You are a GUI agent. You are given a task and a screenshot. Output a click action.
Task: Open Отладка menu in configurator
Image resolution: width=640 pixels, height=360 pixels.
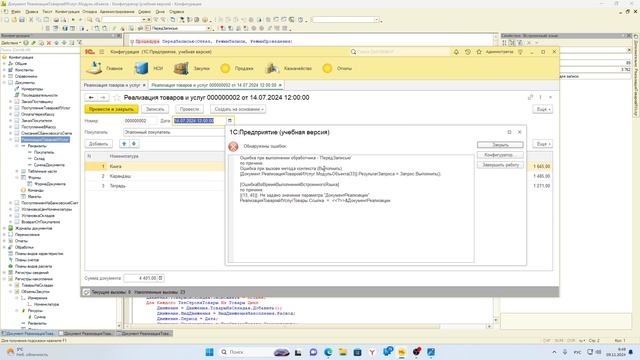[89, 12]
